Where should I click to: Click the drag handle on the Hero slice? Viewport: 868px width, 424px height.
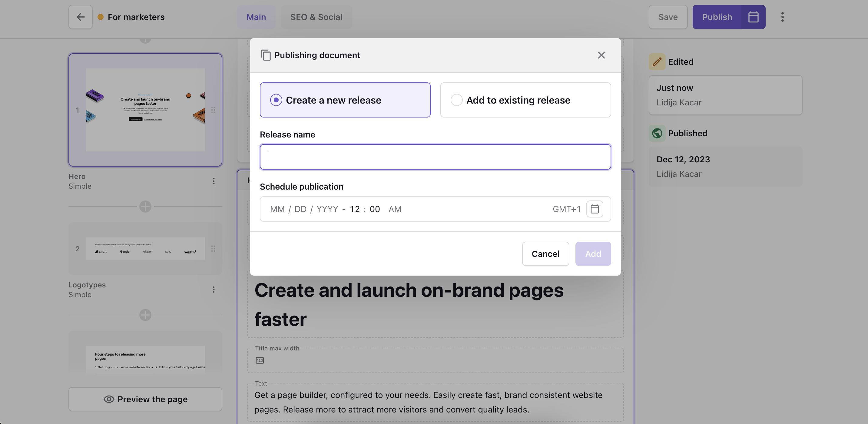213,110
